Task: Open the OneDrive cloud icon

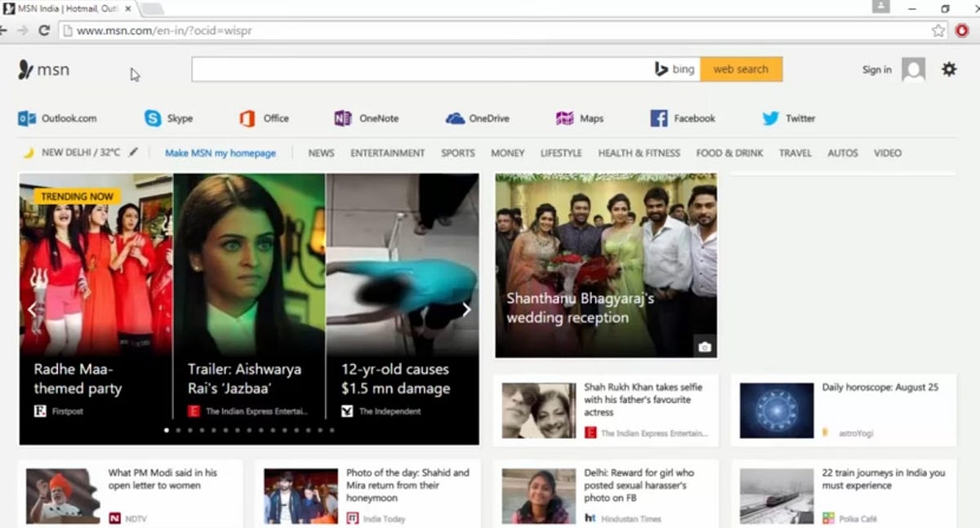Action: 455,118
